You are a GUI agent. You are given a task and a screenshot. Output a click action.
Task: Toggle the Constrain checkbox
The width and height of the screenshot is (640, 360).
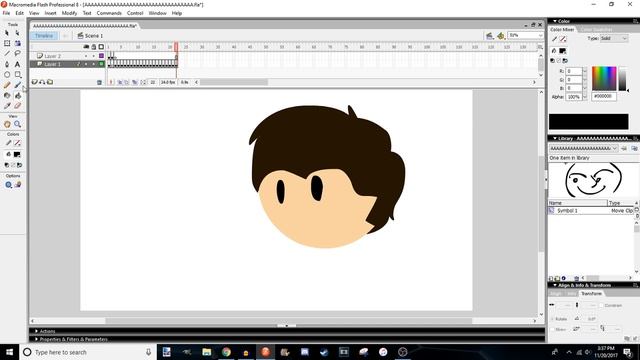[x=601, y=305]
